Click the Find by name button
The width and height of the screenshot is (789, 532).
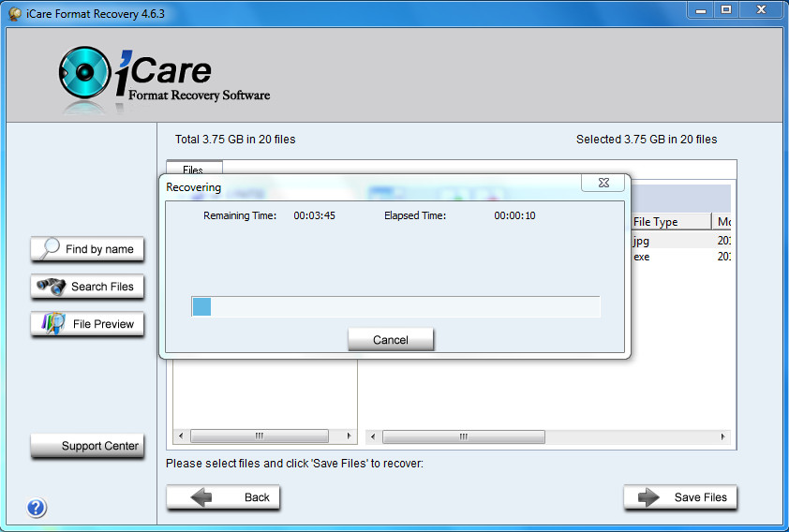[x=87, y=249]
